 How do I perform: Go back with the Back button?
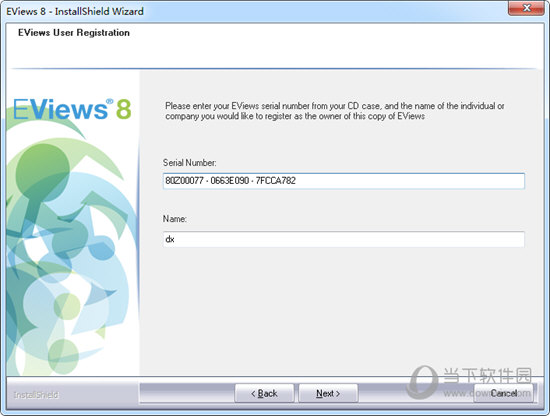point(264,393)
